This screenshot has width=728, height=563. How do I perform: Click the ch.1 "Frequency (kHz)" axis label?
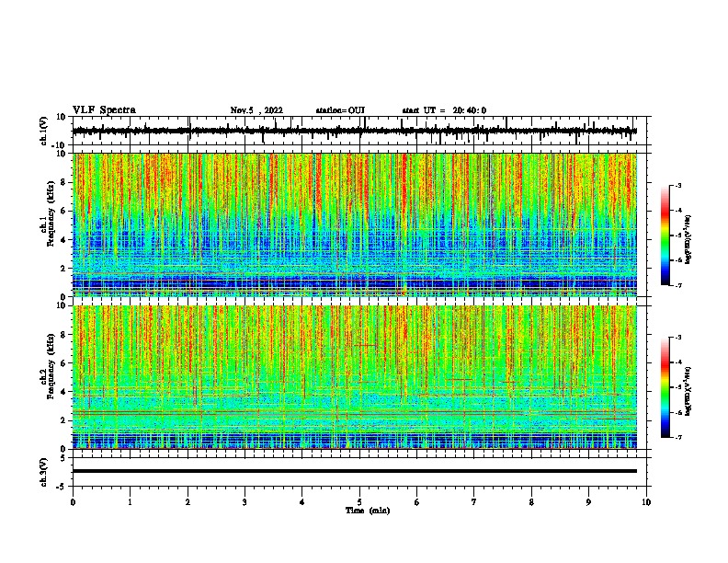tap(51, 214)
